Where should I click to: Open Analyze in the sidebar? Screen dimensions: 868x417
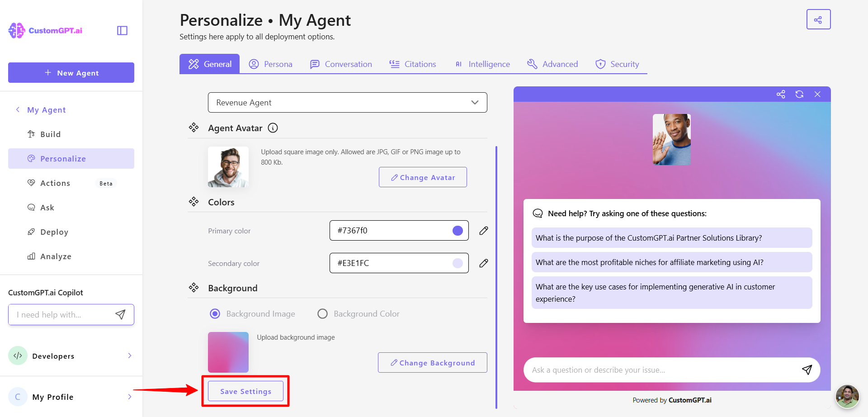click(71, 256)
